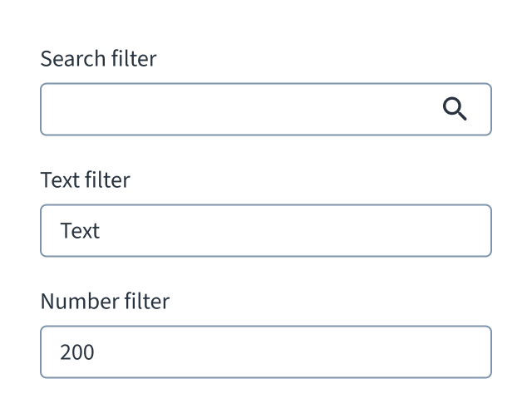Viewport: 532px width, 418px height.
Task: Click the Number filter label
Action: [105, 301]
